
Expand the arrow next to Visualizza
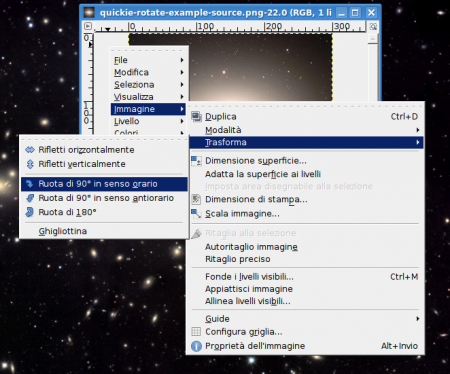182,97
